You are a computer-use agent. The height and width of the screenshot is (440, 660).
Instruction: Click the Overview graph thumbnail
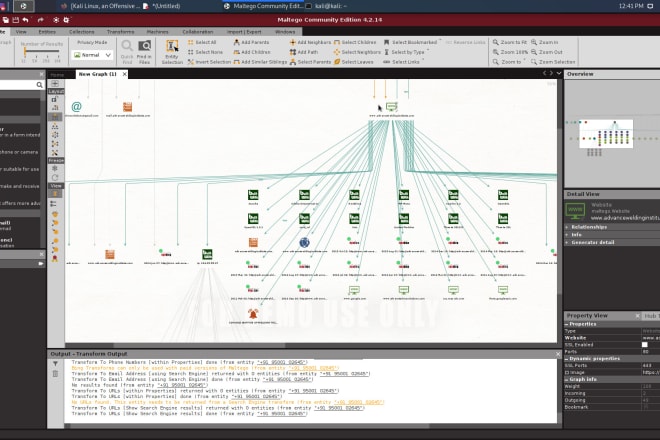point(606,133)
